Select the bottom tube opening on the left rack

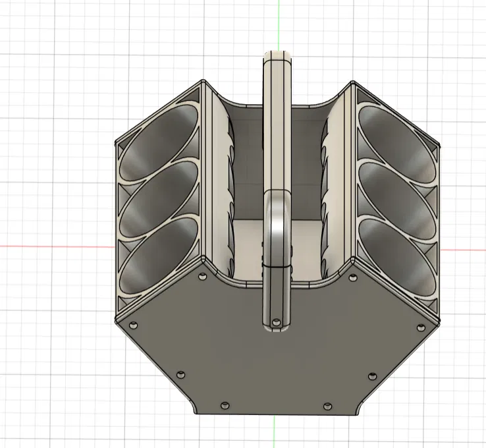coord(159,255)
